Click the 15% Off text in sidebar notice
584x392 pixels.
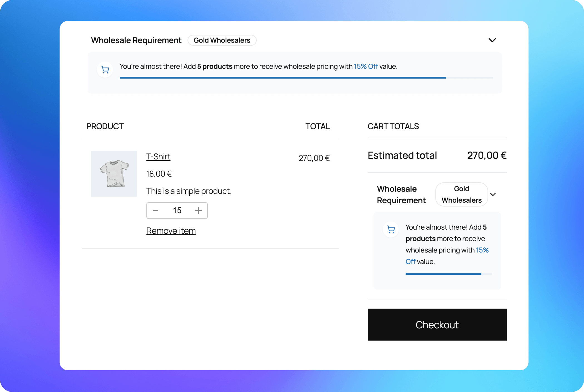(482, 250)
